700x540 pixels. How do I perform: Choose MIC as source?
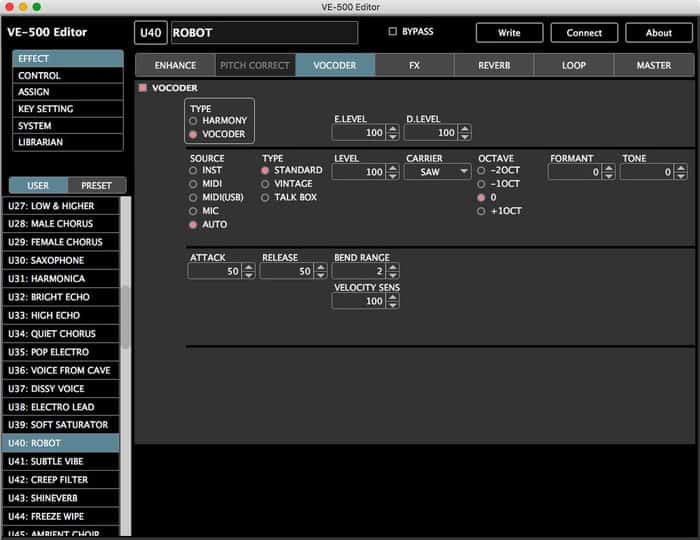(x=193, y=211)
